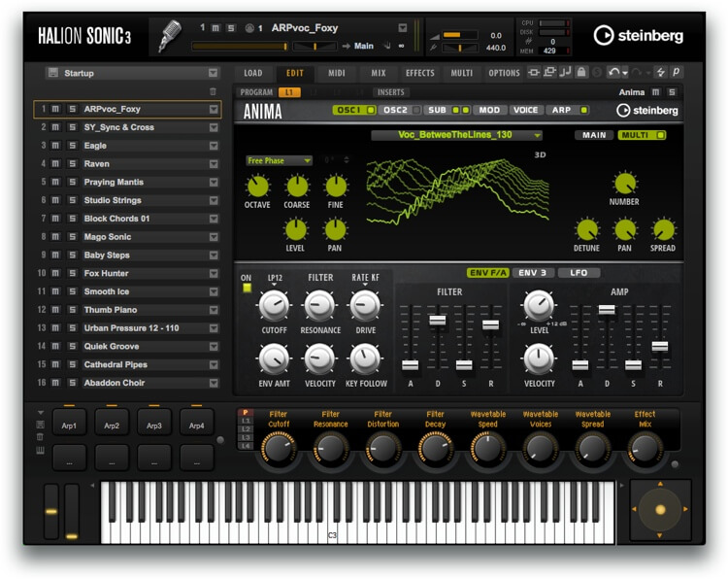This screenshot has height=579, width=728.
Task: Toggle the ARP enable light
Action: tap(584, 110)
